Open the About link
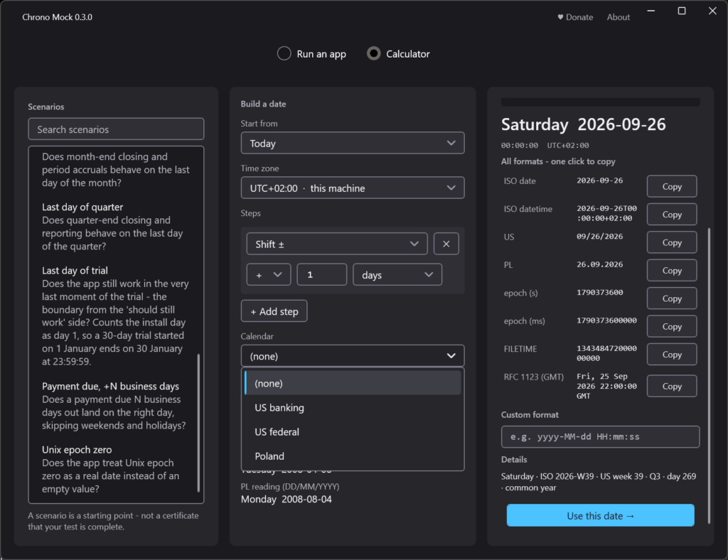This screenshot has width=728, height=560. pos(618,17)
